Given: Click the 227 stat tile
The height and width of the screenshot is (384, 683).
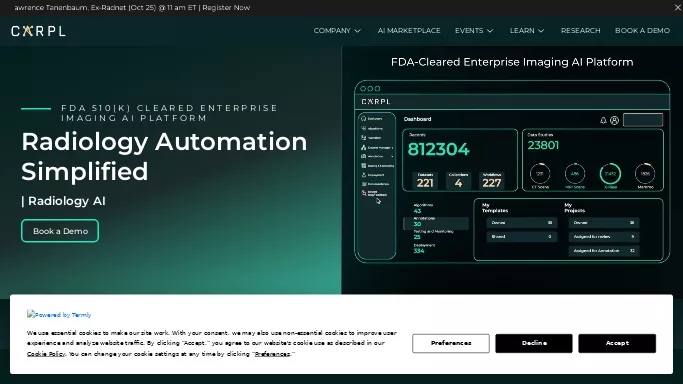Looking at the screenshot, I should point(492,180).
